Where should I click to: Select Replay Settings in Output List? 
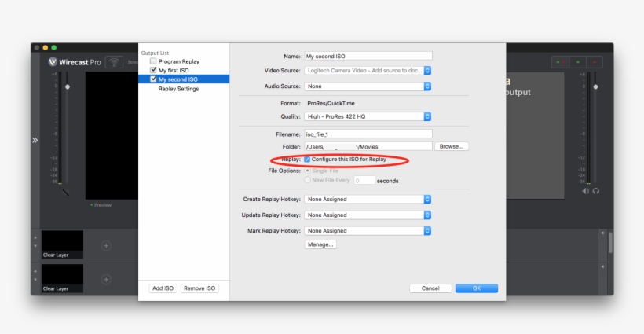[x=178, y=89]
